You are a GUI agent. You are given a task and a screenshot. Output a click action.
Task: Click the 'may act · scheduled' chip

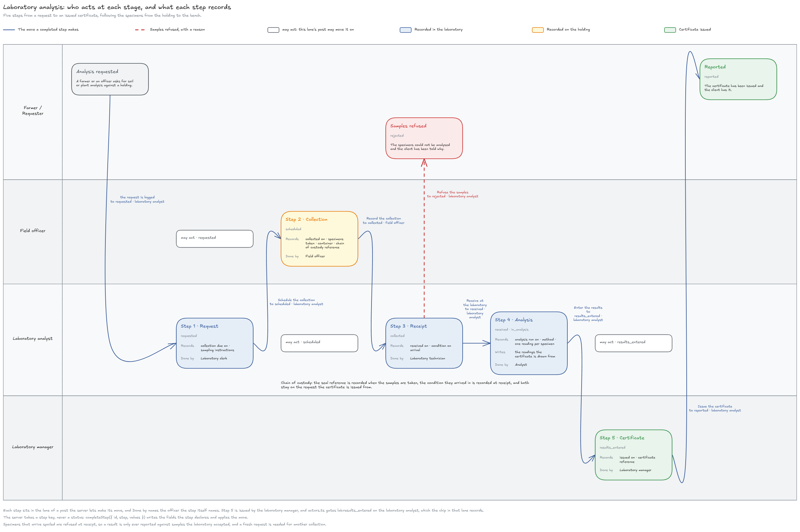319,343
